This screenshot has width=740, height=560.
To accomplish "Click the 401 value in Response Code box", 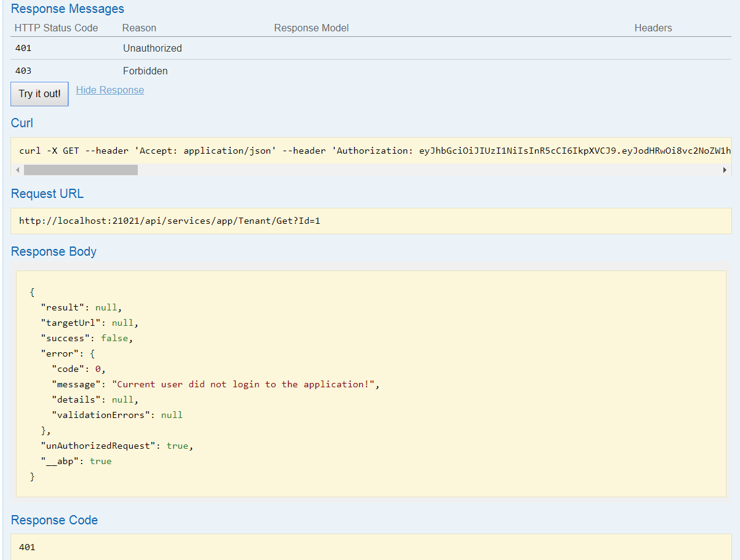I will [26, 546].
